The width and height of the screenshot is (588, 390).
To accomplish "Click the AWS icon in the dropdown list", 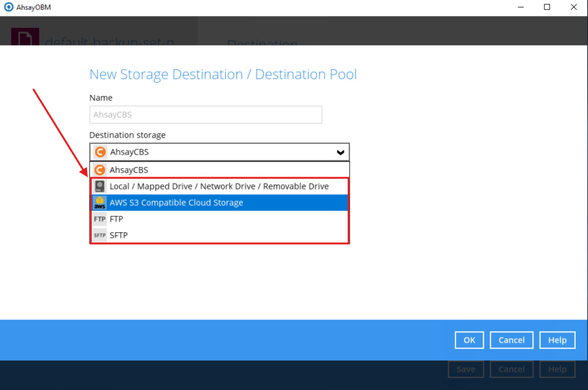I will 100,203.
